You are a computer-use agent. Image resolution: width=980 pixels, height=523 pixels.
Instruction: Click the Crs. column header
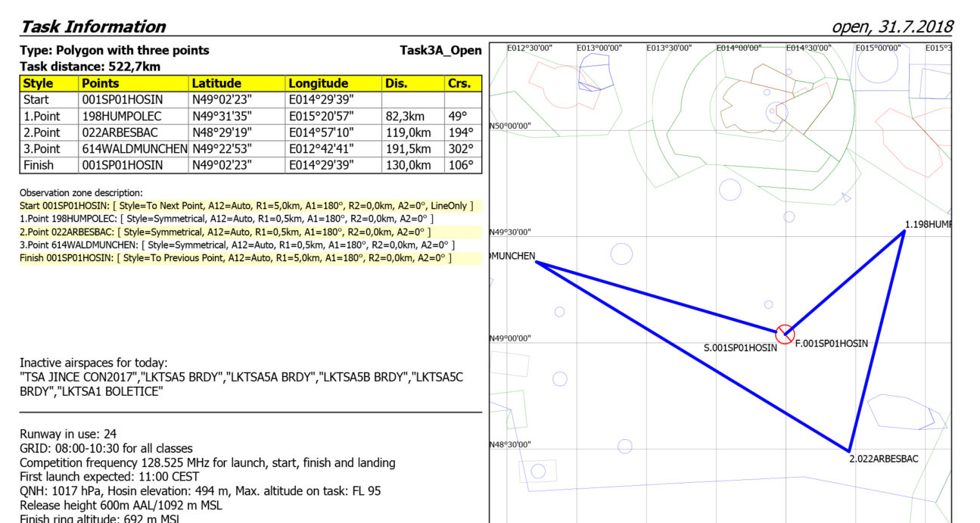click(459, 83)
